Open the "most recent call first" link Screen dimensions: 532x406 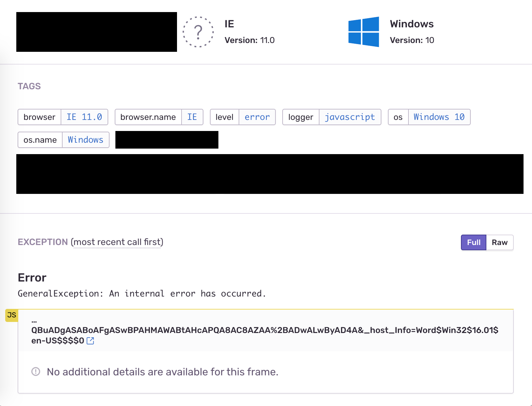pyautogui.click(x=117, y=242)
